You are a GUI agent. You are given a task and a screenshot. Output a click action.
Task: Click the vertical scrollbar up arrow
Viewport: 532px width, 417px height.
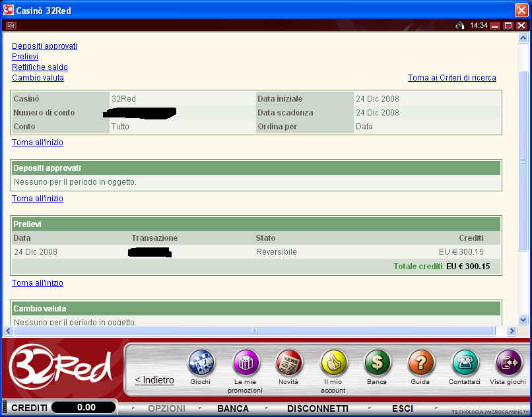click(x=523, y=38)
